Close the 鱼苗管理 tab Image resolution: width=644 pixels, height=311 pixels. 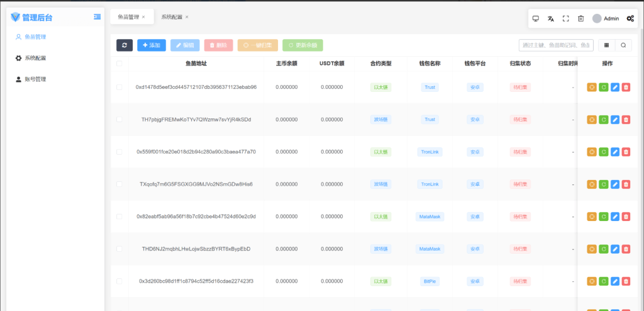click(x=143, y=17)
